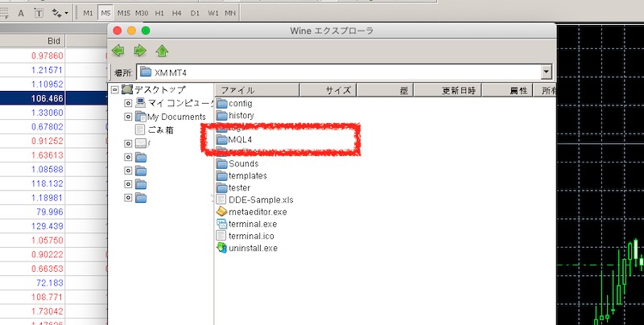Switch chart to M1 timeframe
Screen dimensions: 644x325
tap(88, 13)
